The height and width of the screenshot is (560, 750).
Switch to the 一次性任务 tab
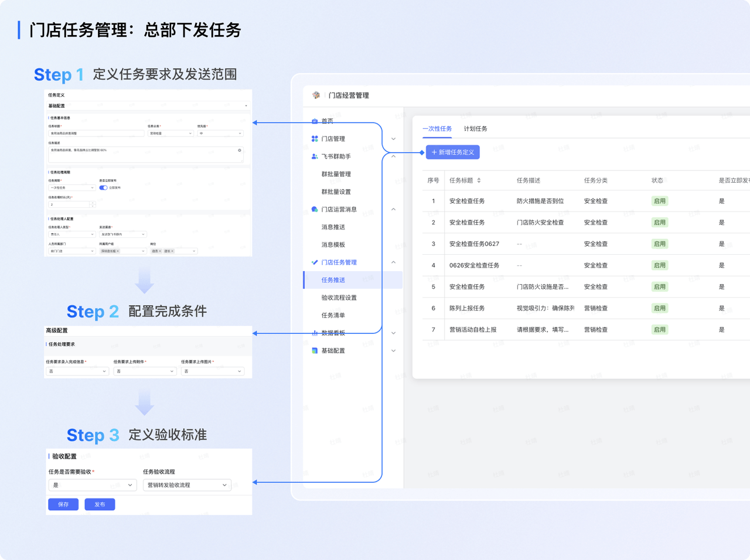point(437,128)
